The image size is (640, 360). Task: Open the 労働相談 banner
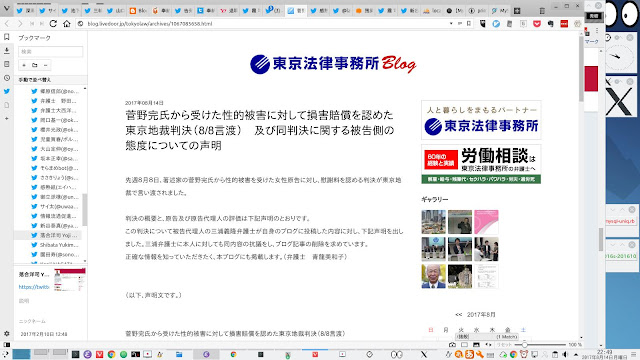click(x=481, y=164)
